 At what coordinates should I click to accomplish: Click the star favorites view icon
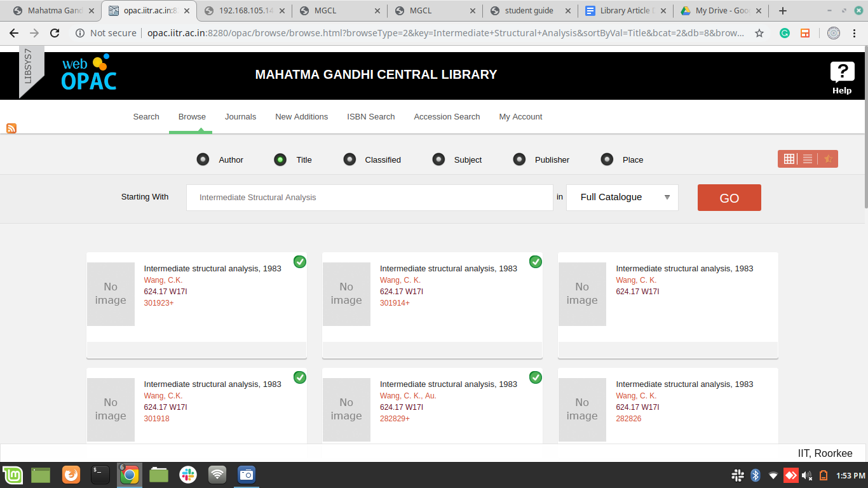click(x=828, y=159)
